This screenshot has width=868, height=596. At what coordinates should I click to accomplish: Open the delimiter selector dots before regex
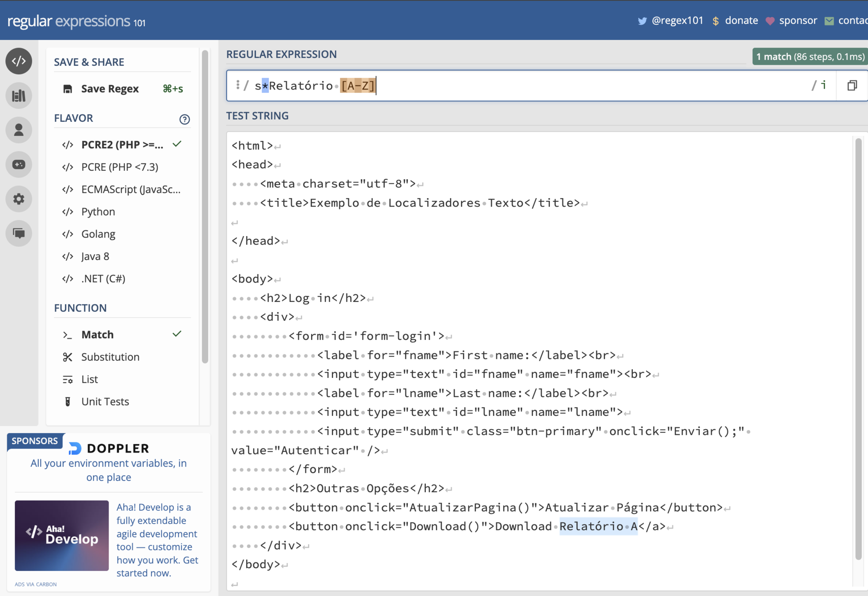237,85
